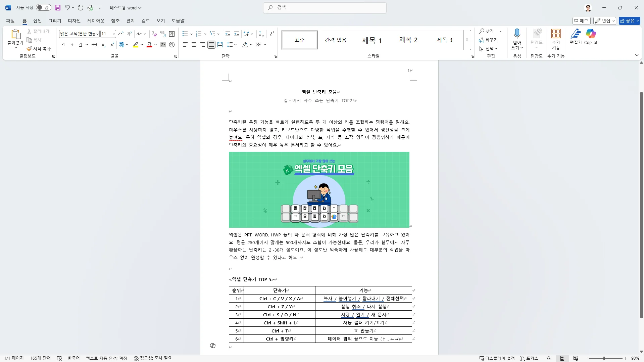Open the font name dropdown
644x362 pixels.
pyautogui.click(x=97, y=34)
